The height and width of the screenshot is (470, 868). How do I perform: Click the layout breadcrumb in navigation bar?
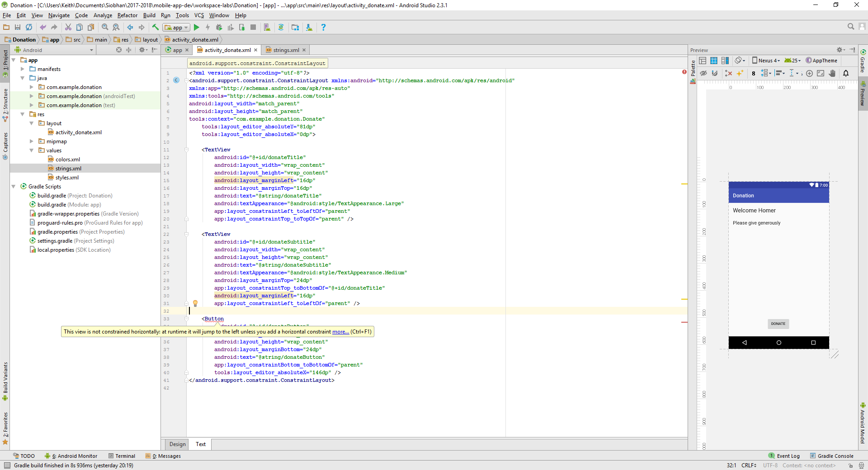tap(146, 40)
